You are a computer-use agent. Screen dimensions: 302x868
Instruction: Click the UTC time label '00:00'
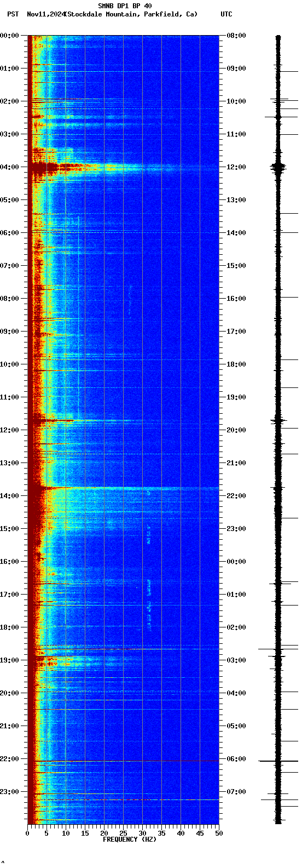[236, 562]
